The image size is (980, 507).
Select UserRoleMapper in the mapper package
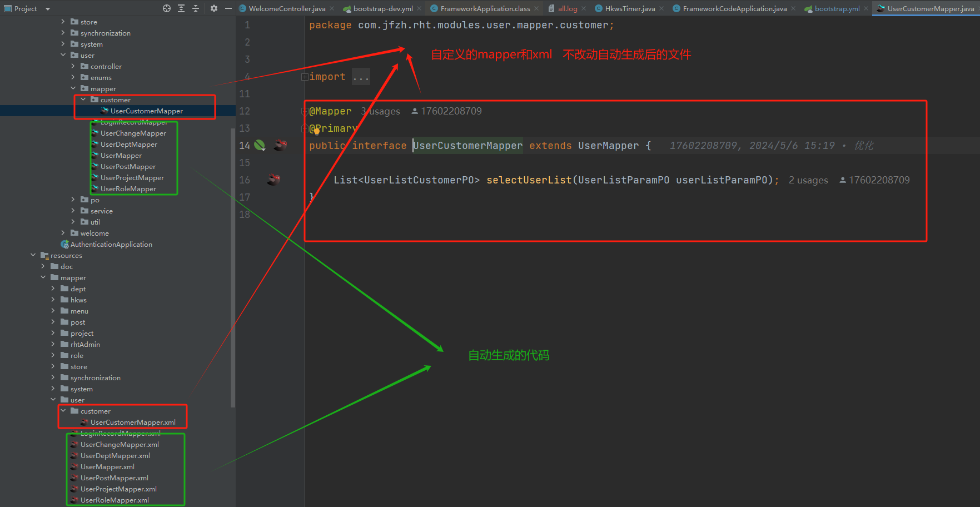128,188
